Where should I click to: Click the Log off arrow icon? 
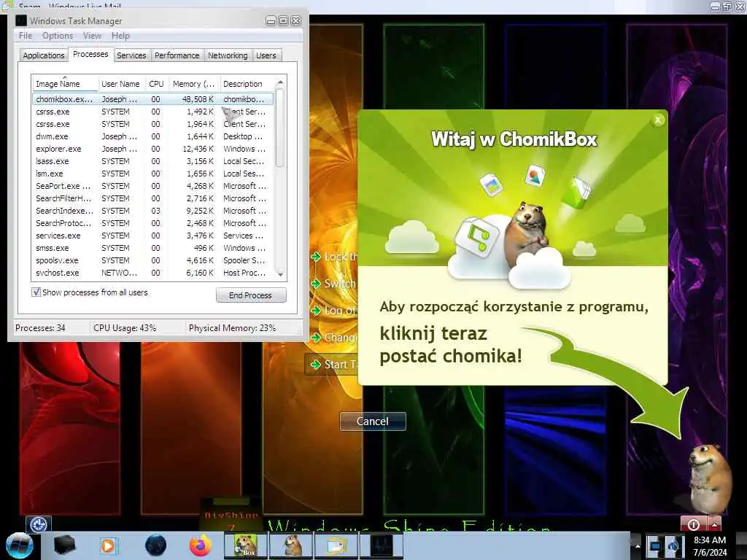315,311
